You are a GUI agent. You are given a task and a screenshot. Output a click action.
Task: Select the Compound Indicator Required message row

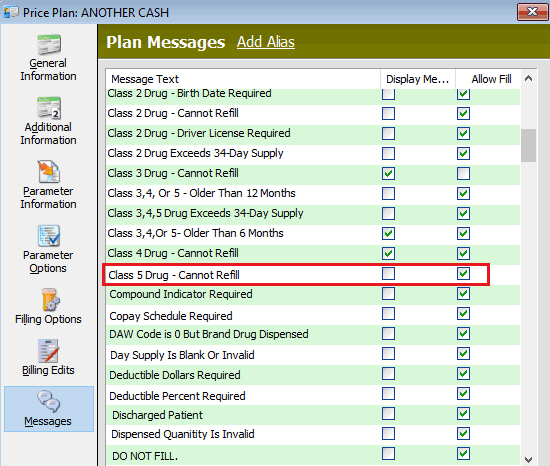click(x=313, y=294)
